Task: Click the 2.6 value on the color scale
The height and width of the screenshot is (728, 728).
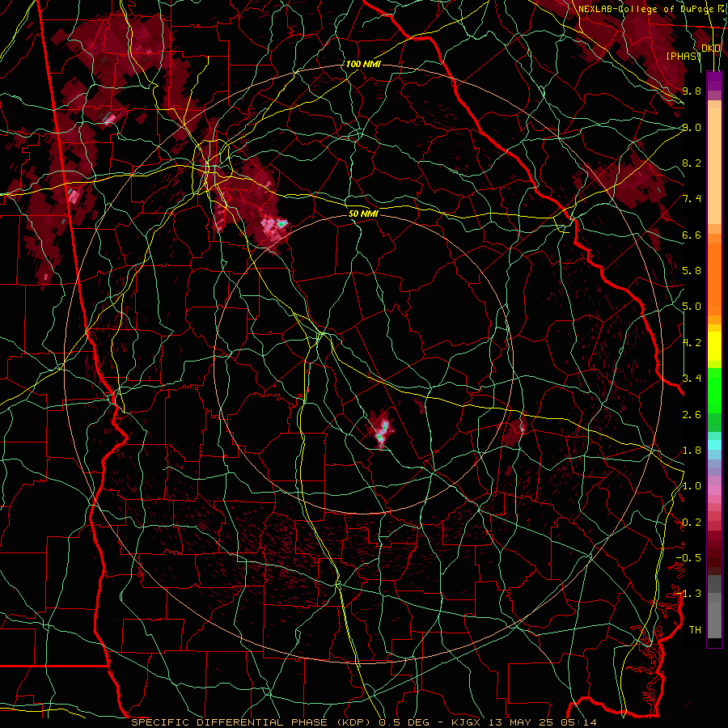Action: point(692,415)
